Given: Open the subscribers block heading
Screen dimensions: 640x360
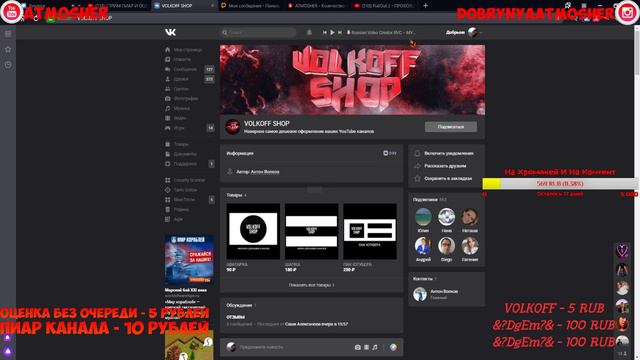Looking at the screenshot, I should coord(429,200).
